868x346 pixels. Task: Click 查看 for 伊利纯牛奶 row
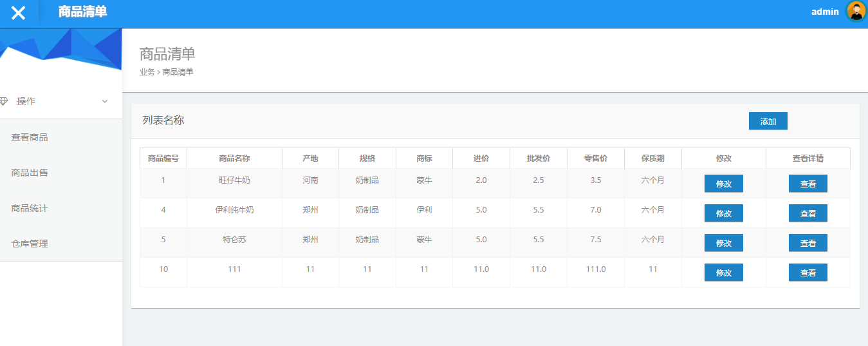click(x=808, y=213)
